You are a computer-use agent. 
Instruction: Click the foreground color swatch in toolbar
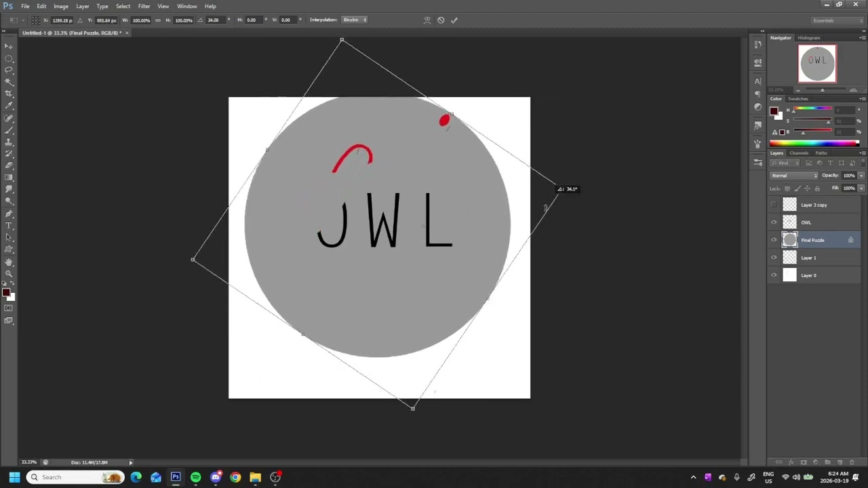[x=5, y=293]
